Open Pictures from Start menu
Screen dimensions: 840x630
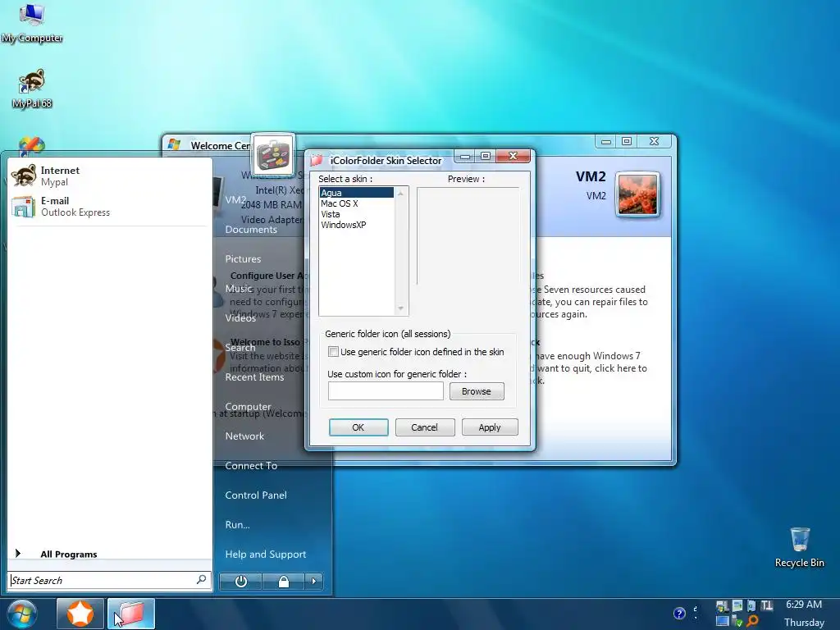[243, 258]
